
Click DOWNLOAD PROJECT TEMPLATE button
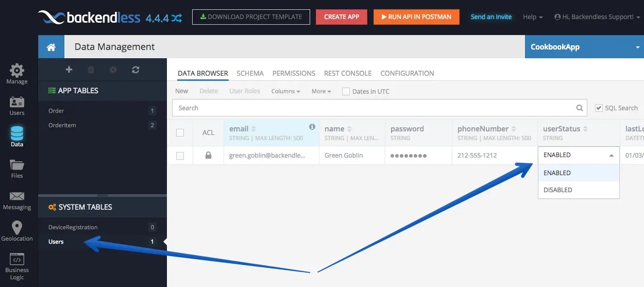(x=251, y=17)
